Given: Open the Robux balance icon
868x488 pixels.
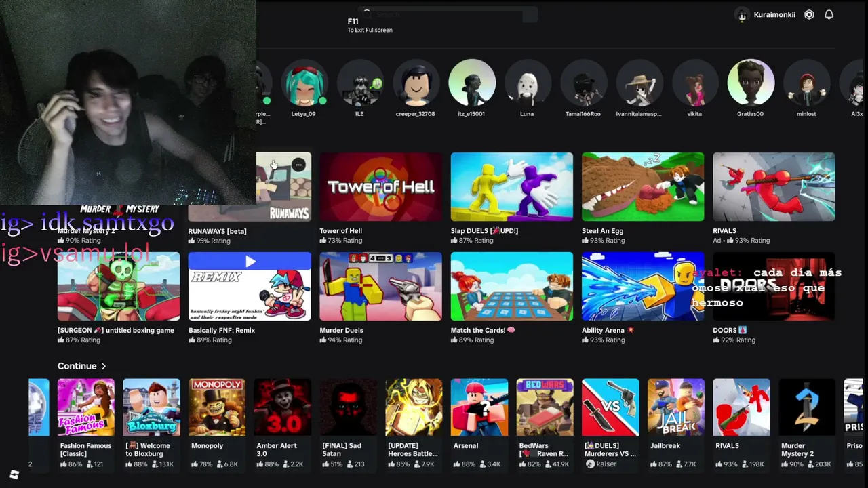Looking at the screenshot, I should (809, 14).
